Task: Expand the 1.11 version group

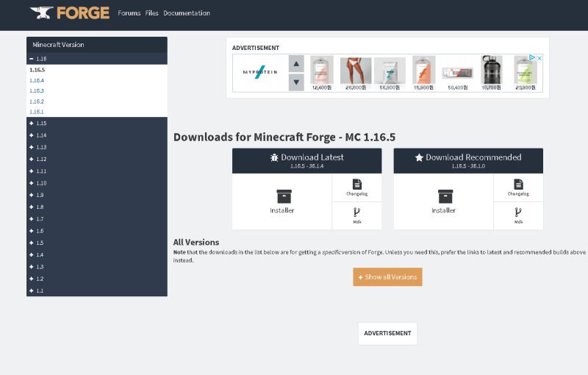Action: [97, 171]
